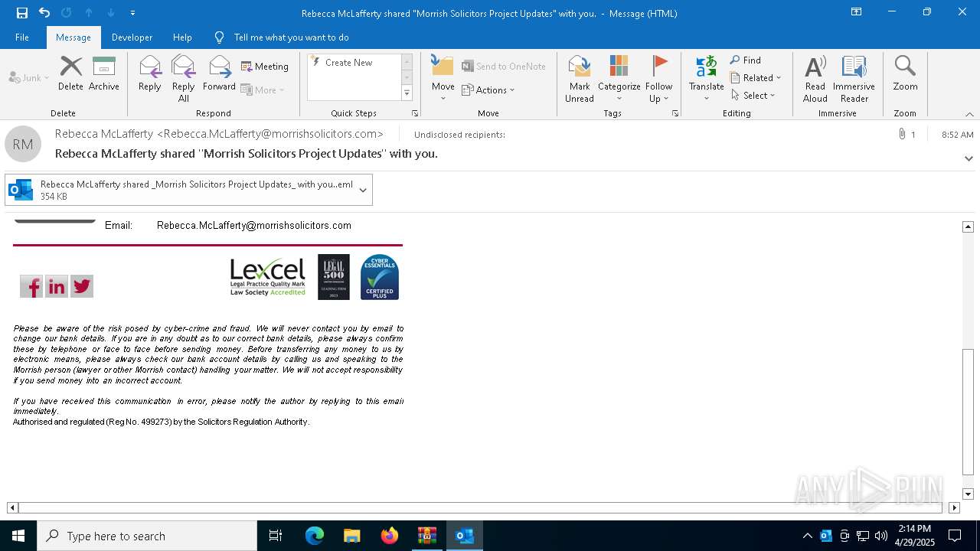Click the Reply button
This screenshot has height=551, width=980.
point(150,73)
